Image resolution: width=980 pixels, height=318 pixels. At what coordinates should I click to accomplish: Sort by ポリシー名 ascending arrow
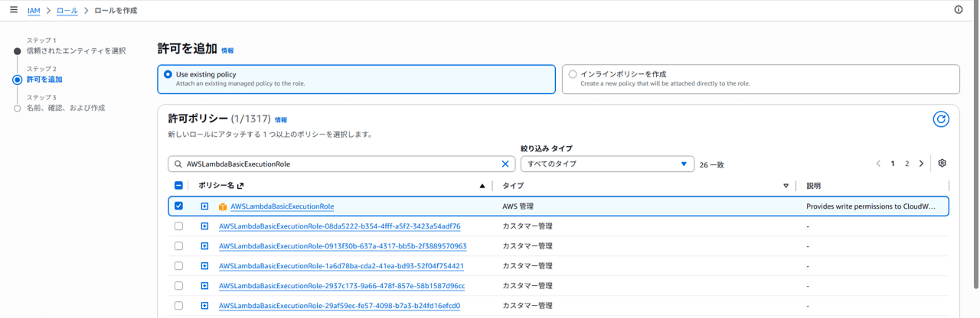482,186
